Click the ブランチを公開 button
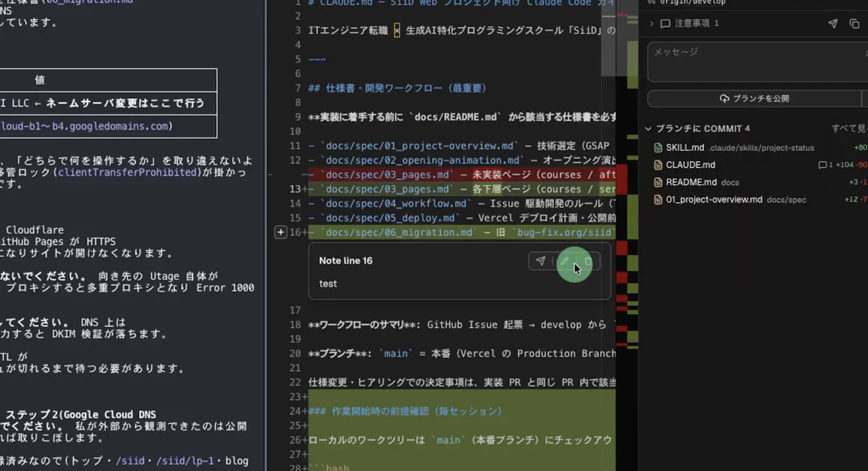 coord(754,99)
